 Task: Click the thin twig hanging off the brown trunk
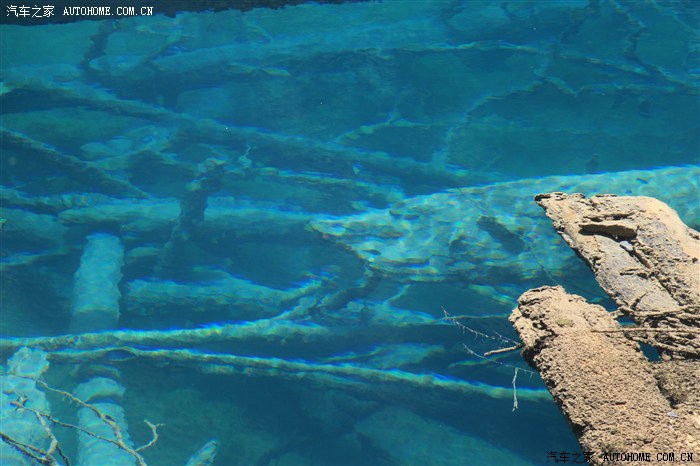pos(515,390)
